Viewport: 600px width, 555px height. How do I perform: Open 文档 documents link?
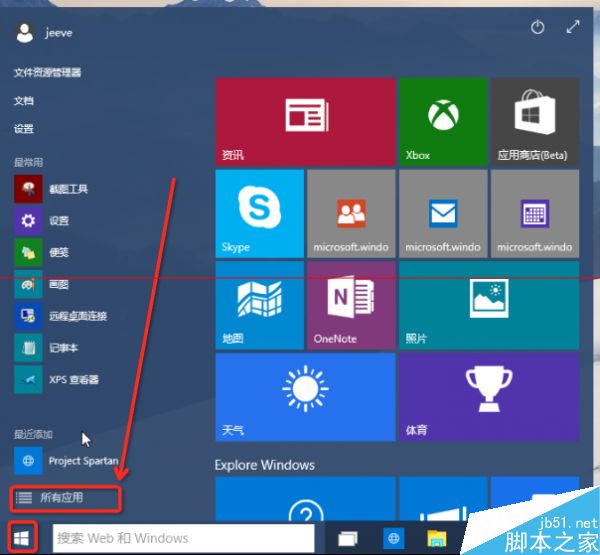tap(24, 101)
